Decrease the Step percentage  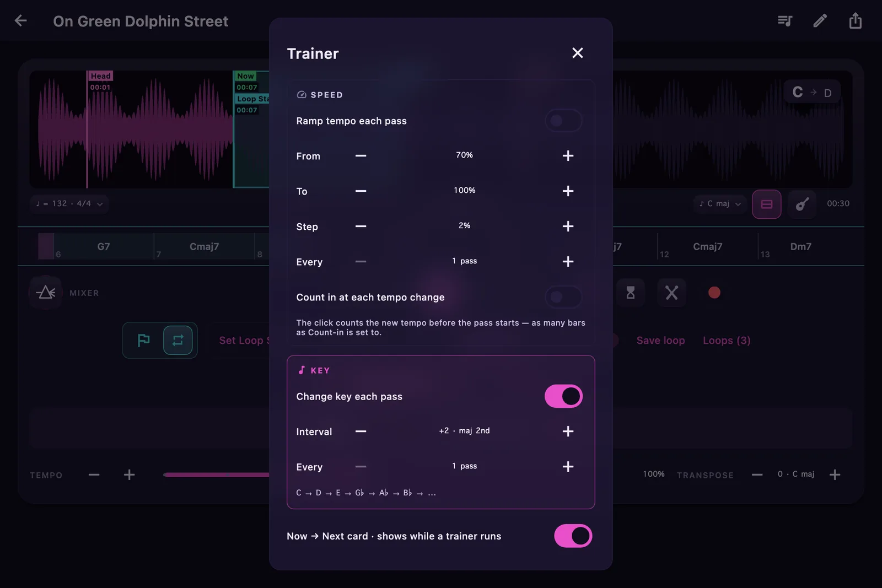361,226
